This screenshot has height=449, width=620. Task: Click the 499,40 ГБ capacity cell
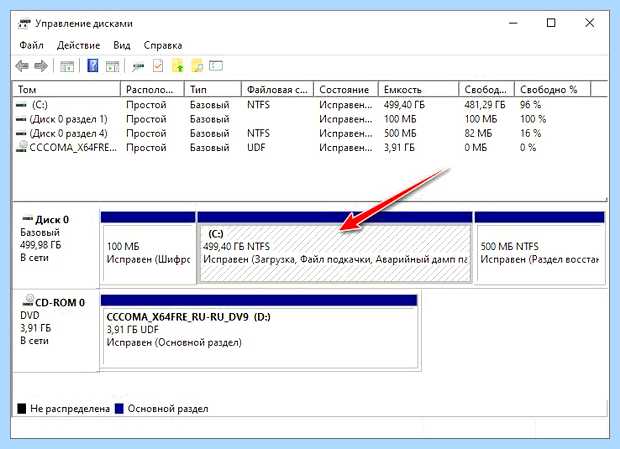tap(404, 105)
